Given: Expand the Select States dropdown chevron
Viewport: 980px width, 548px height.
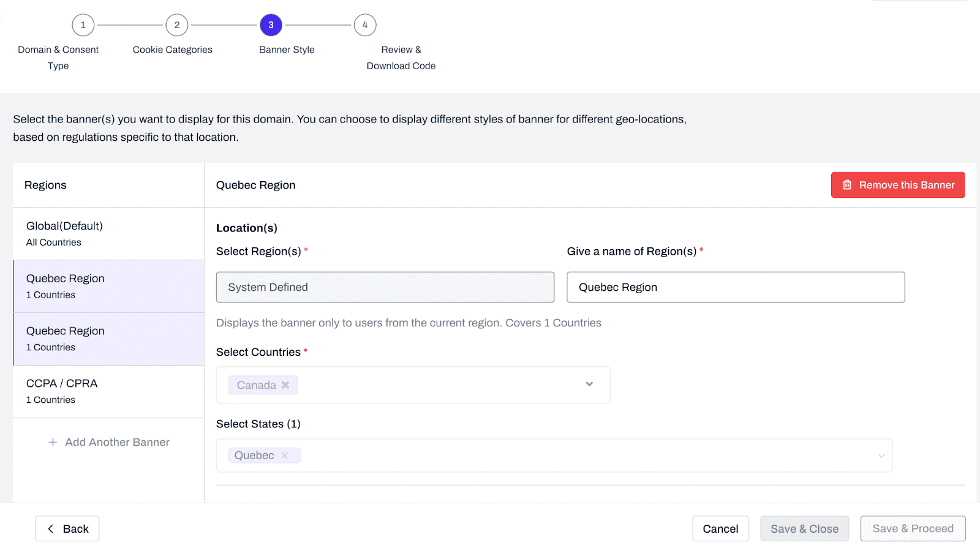Looking at the screenshot, I should coord(881,456).
